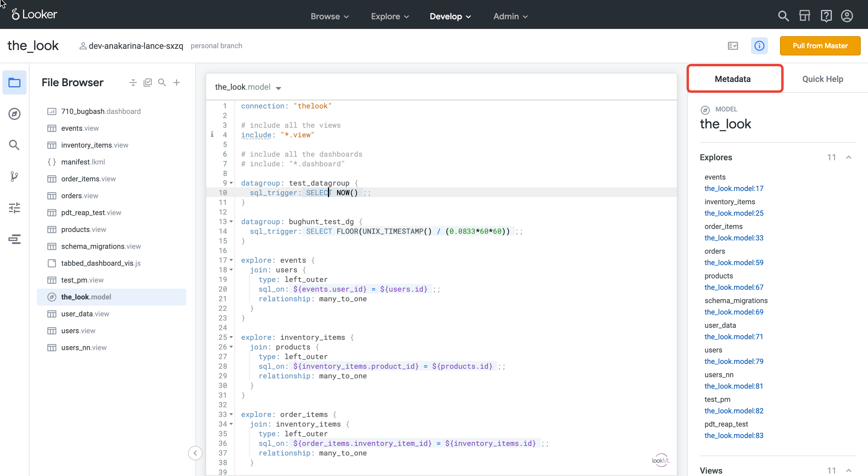The width and height of the screenshot is (868, 476).
Task: Toggle the info side panel button
Action: coord(759,46)
